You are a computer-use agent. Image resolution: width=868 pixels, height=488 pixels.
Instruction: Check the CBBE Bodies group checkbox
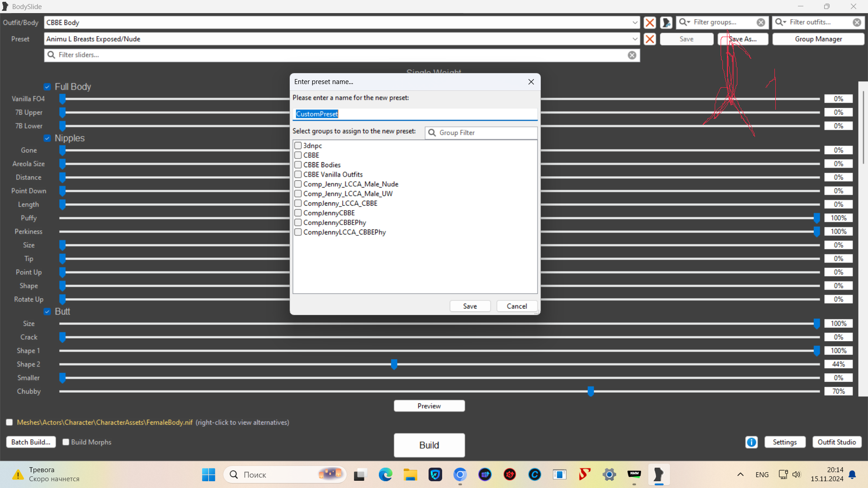pyautogui.click(x=298, y=165)
